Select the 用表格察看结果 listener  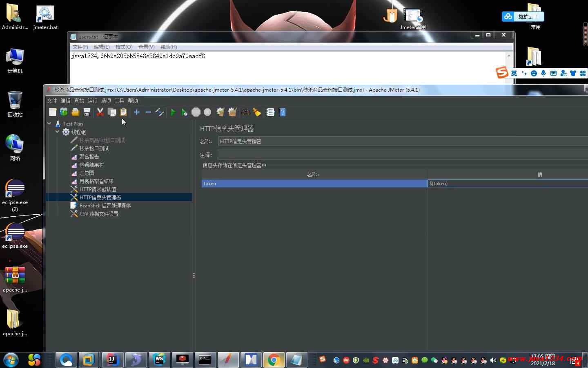tap(96, 181)
